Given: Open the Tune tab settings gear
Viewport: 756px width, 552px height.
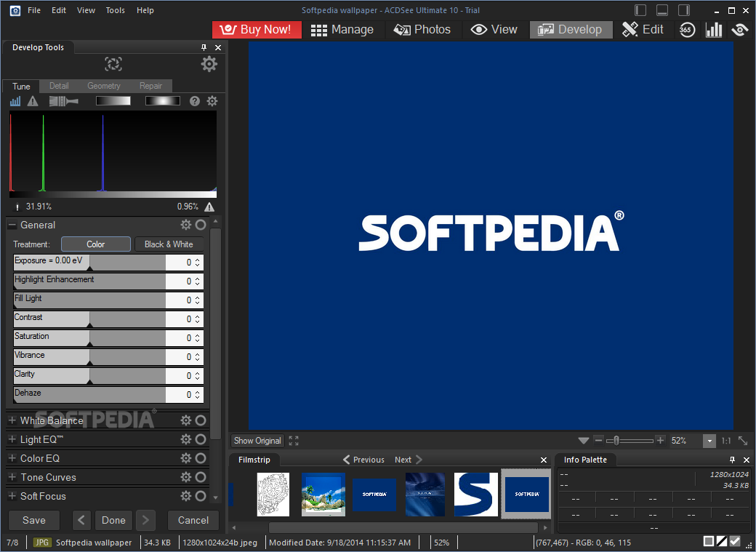Looking at the screenshot, I should tap(212, 101).
